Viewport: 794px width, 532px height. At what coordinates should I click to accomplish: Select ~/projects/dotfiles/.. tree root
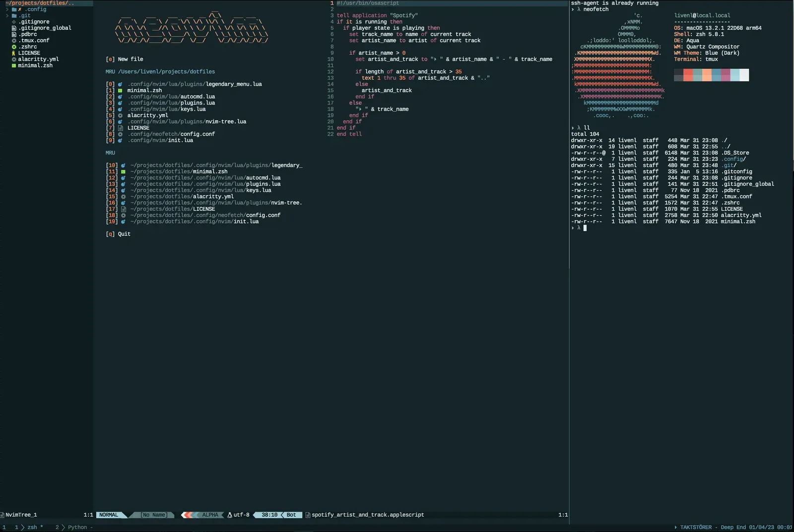40,3
